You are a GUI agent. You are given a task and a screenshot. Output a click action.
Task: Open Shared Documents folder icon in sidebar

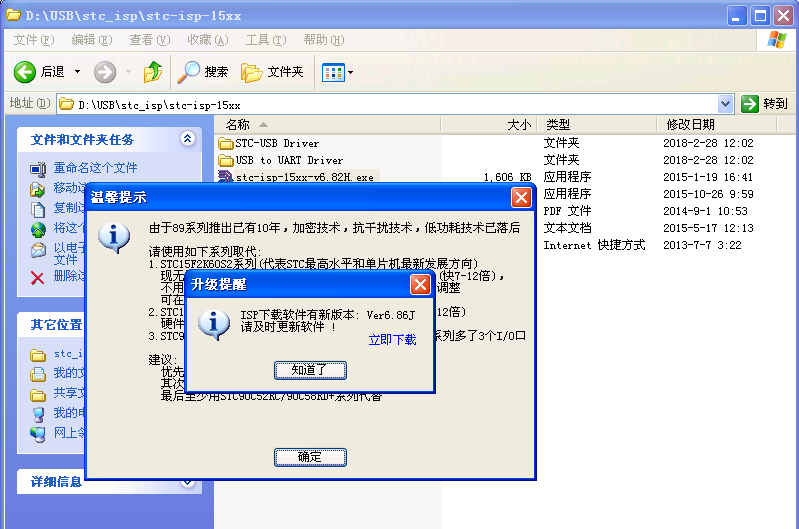point(38,394)
